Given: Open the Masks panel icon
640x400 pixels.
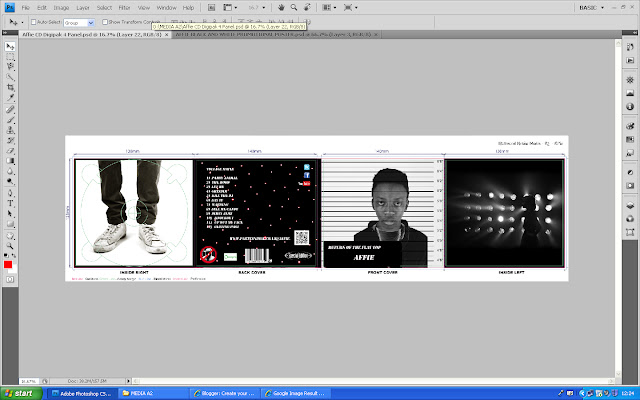Looking at the screenshot, I should [x=630, y=186].
